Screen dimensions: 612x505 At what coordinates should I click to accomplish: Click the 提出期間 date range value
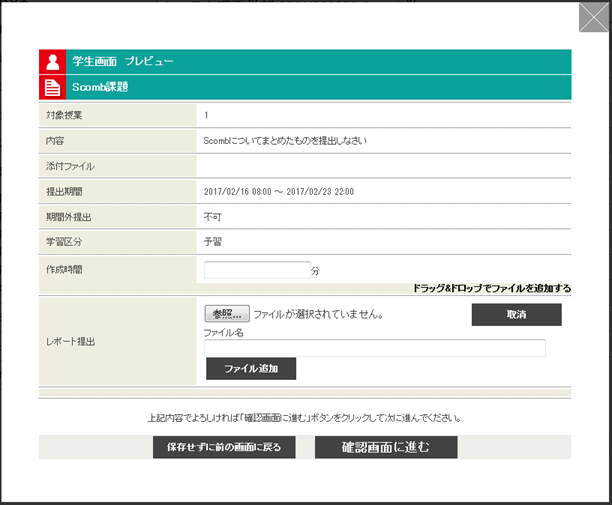pyautogui.click(x=279, y=191)
